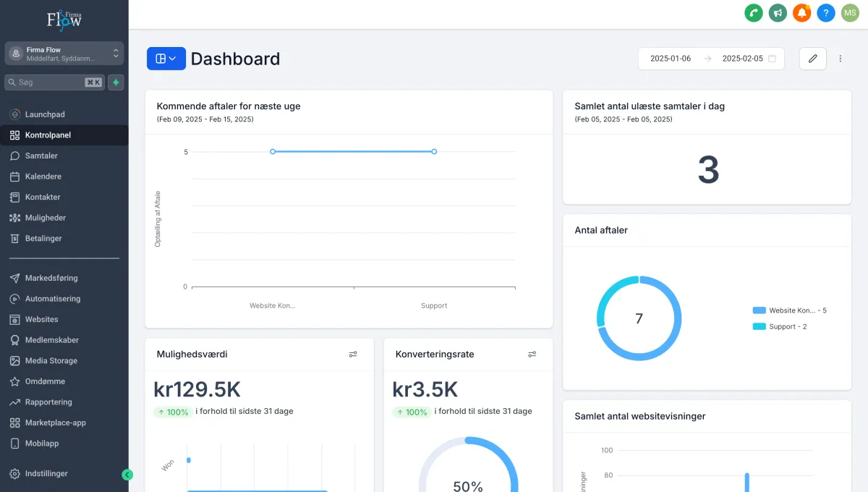Open Konverteringsrate filter settings icon

point(532,355)
